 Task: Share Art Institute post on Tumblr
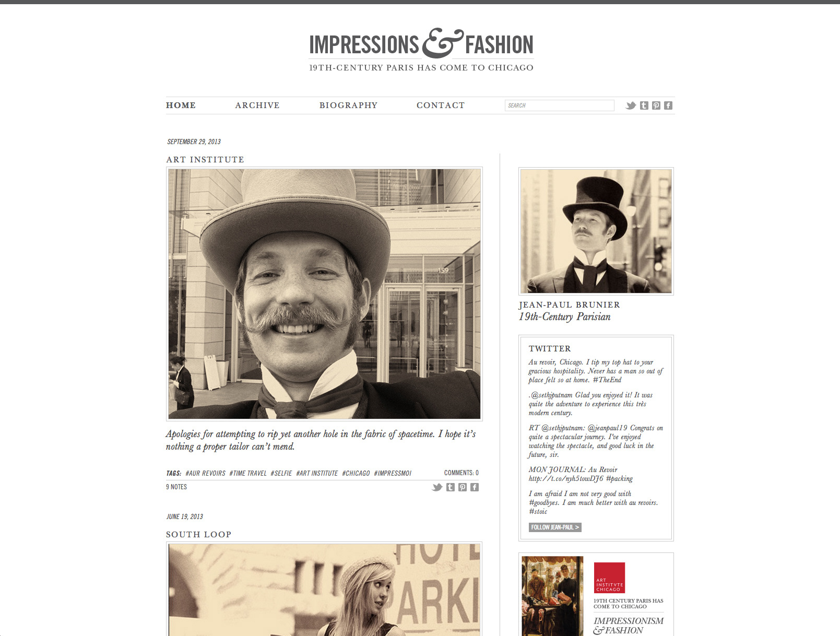(451, 487)
